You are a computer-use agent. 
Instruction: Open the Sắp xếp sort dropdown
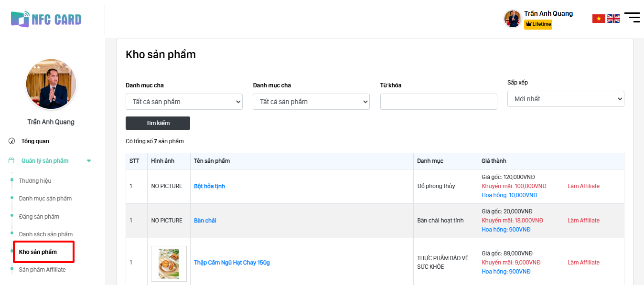coord(566,99)
